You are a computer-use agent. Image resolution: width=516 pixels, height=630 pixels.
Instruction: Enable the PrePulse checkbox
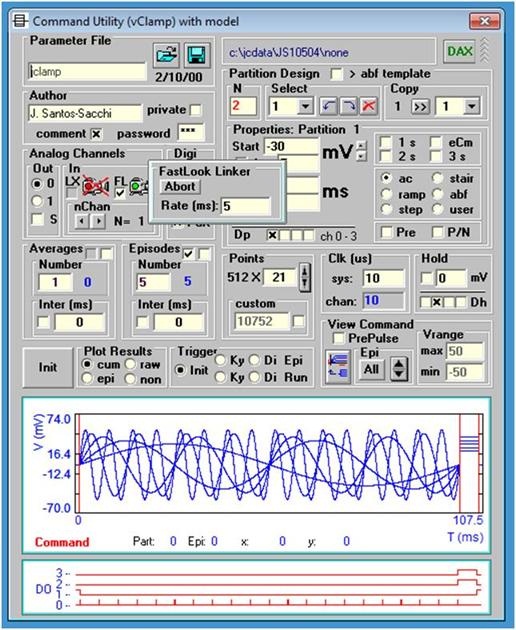click(x=338, y=338)
